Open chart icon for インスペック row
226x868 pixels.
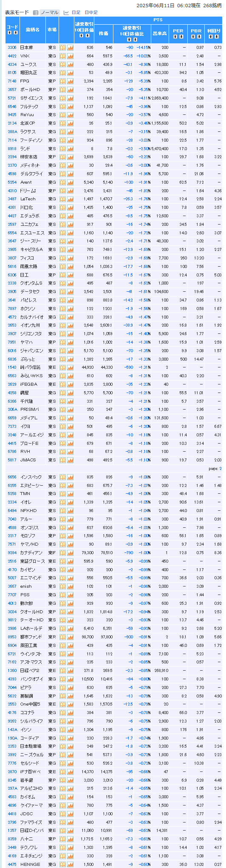point(70,477)
